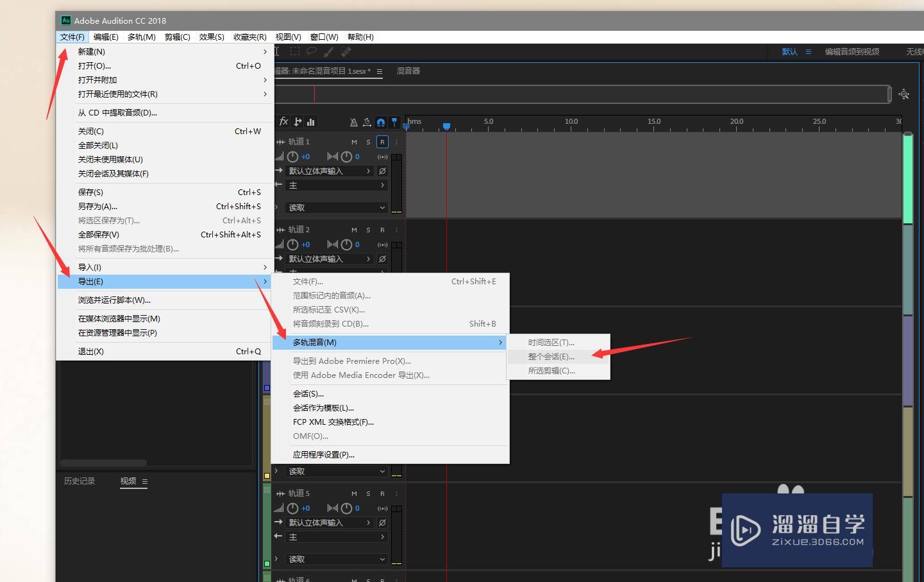Show the EQ bars view icon

pos(311,121)
